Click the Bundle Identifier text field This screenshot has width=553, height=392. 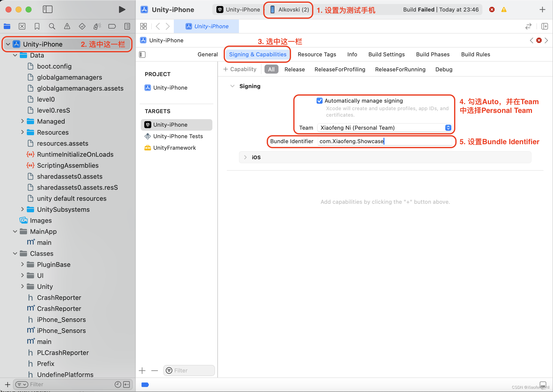(384, 141)
